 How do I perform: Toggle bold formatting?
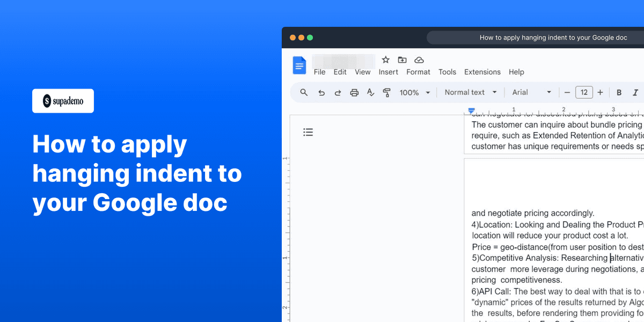[x=619, y=92]
